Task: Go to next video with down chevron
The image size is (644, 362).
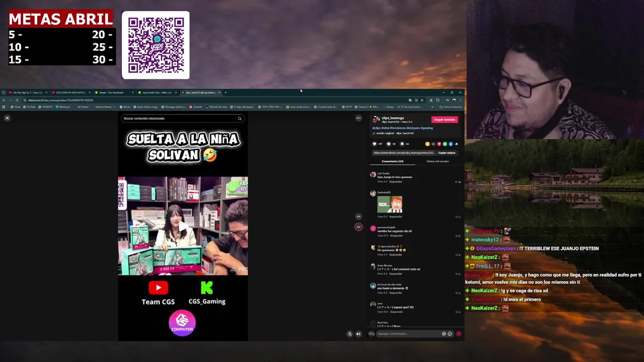Action: click(358, 227)
